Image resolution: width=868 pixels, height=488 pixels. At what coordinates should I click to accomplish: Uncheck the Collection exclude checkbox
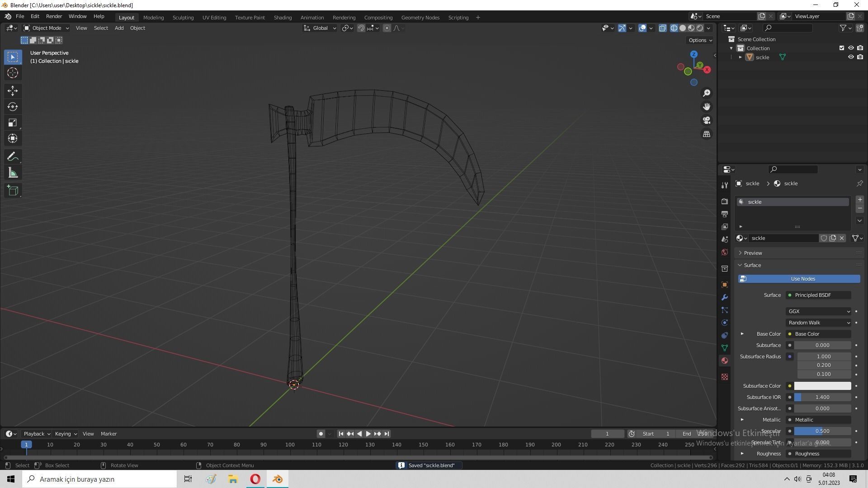842,48
